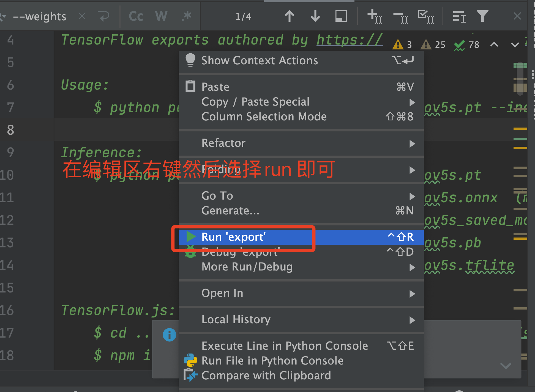Click the editor scrollbar thumb
The width and height of the screenshot is (535, 392).
click(x=520, y=79)
